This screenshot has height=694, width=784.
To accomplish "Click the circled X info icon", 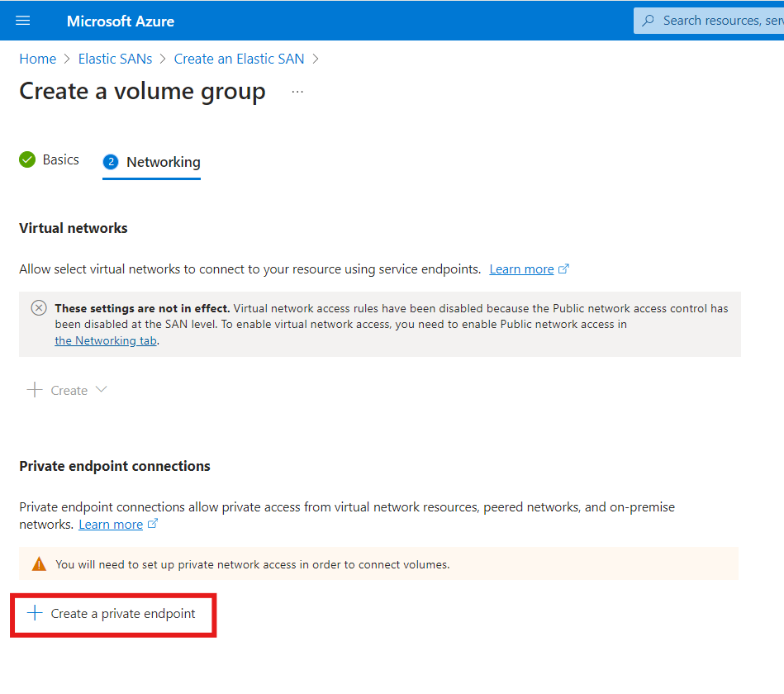I will tap(39, 308).
